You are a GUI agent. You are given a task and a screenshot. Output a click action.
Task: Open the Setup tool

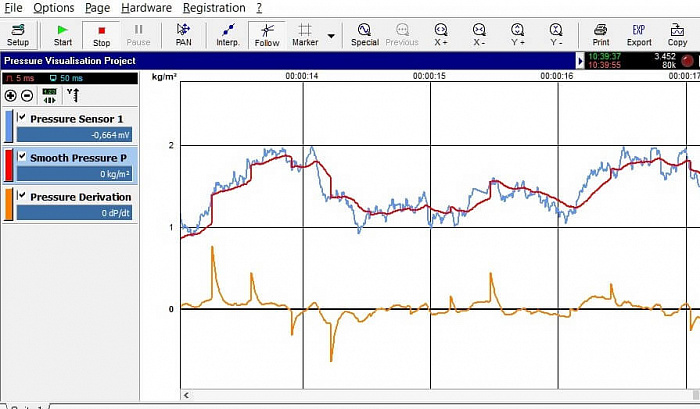(18, 35)
